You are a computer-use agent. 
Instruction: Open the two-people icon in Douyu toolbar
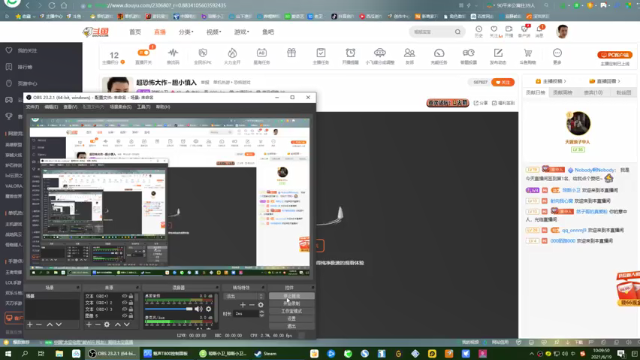pyautogui.click(x=409, y=53)
